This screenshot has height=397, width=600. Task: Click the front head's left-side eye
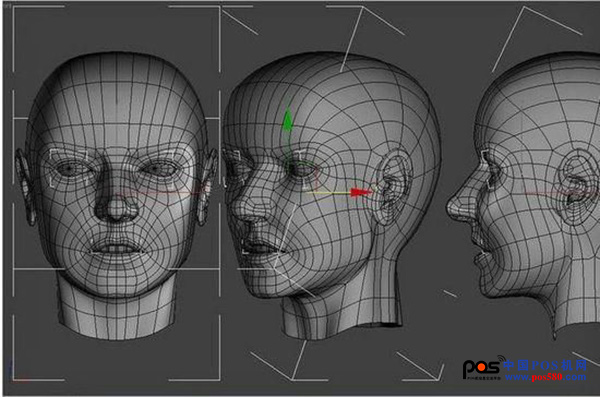click(70, 168)
